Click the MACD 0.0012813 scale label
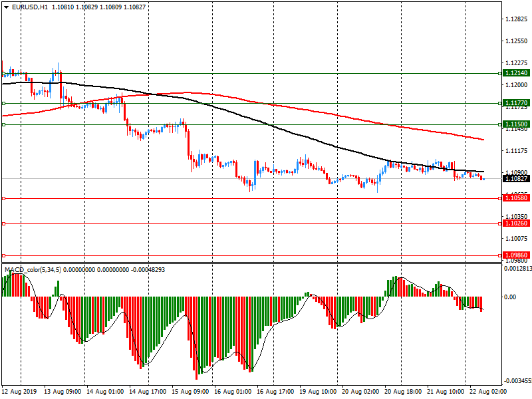The width and height of the screenshot is (532, 399). 518,269
